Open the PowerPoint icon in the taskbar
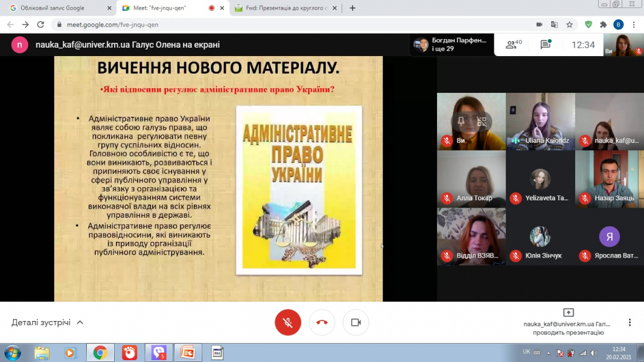Image resolution: width=644 pixels, height=362 pixels. 188,352
